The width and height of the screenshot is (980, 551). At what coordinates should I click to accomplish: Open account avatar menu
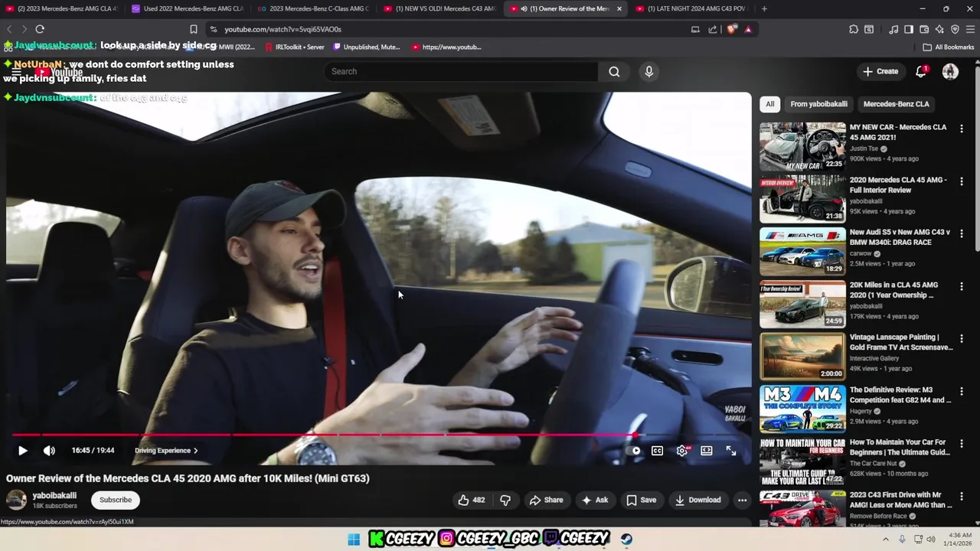(950, 71)
